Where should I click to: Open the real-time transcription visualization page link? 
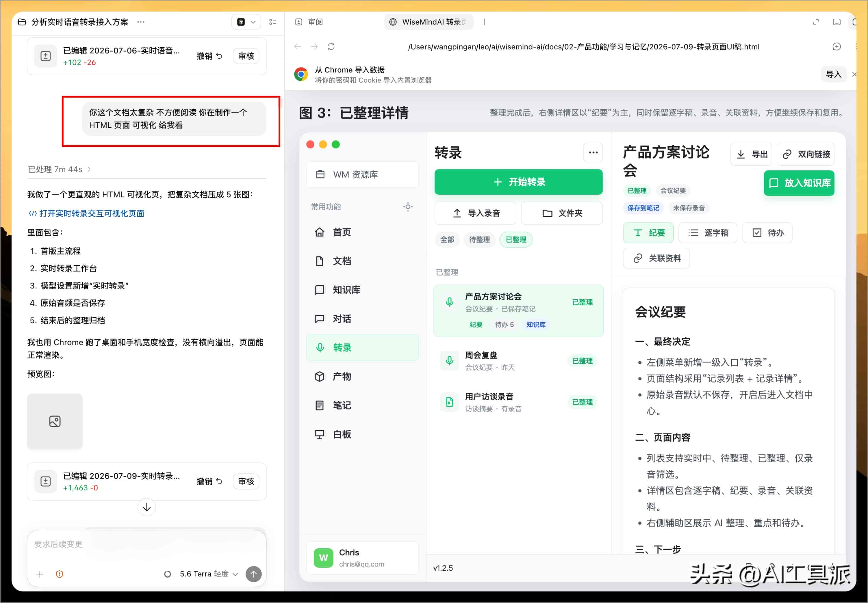pyautogui.click(x=87, y=213)
